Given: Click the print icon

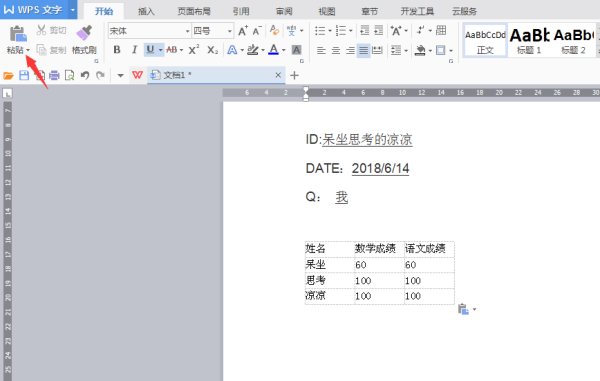Looking at the screenshot, I should [54, 75].
